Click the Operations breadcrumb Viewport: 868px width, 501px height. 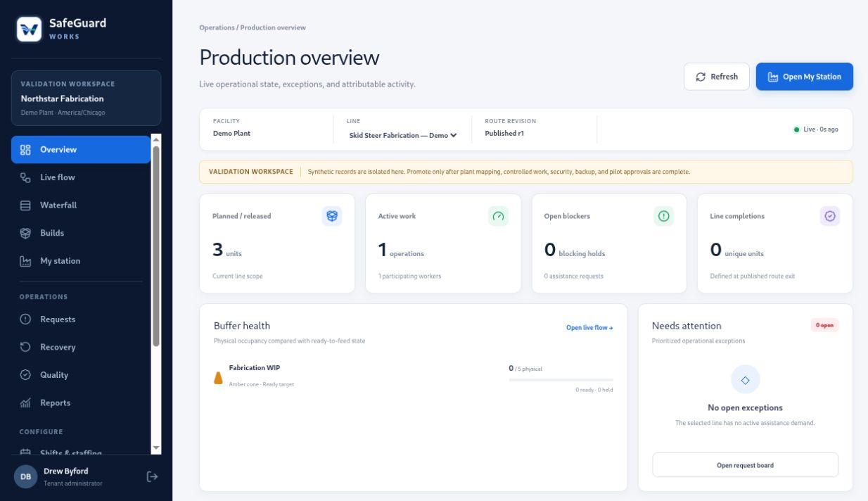[217, 27]
